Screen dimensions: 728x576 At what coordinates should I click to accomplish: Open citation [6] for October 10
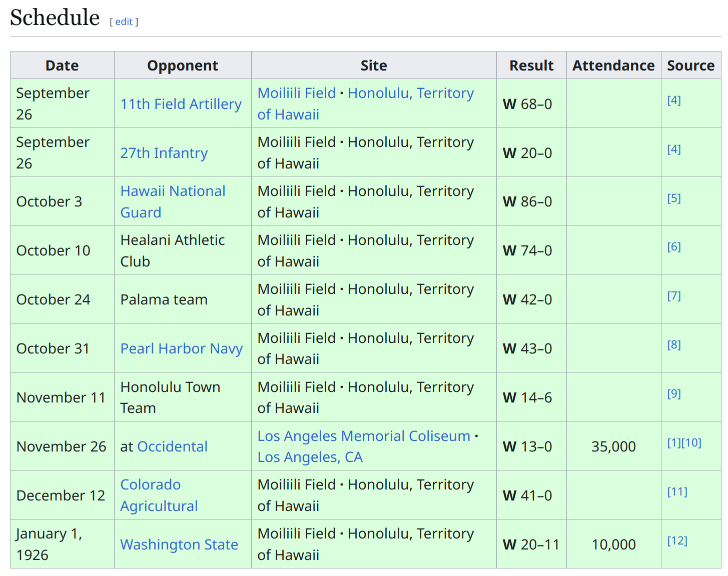(674, 247)
